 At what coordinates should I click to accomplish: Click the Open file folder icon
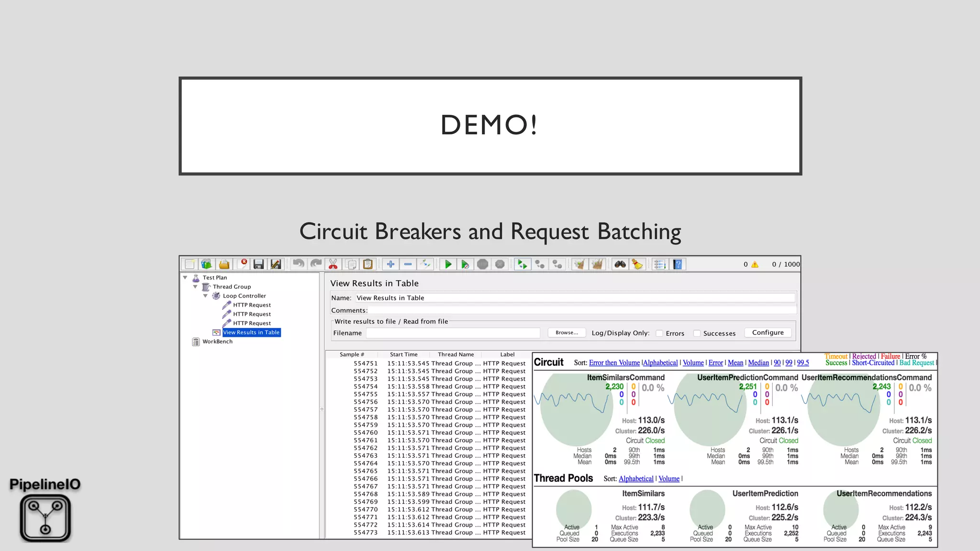click(224, 264)
